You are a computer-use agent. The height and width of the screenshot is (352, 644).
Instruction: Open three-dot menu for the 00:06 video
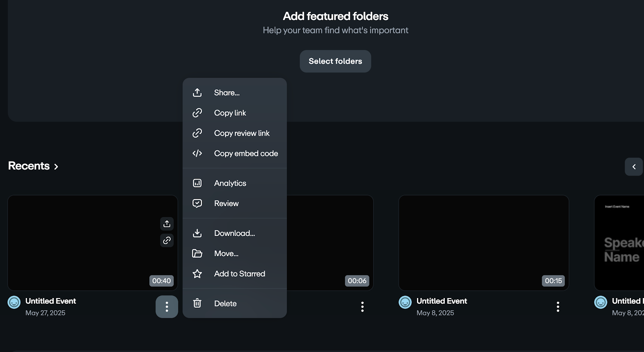click(x=362, y=307)
